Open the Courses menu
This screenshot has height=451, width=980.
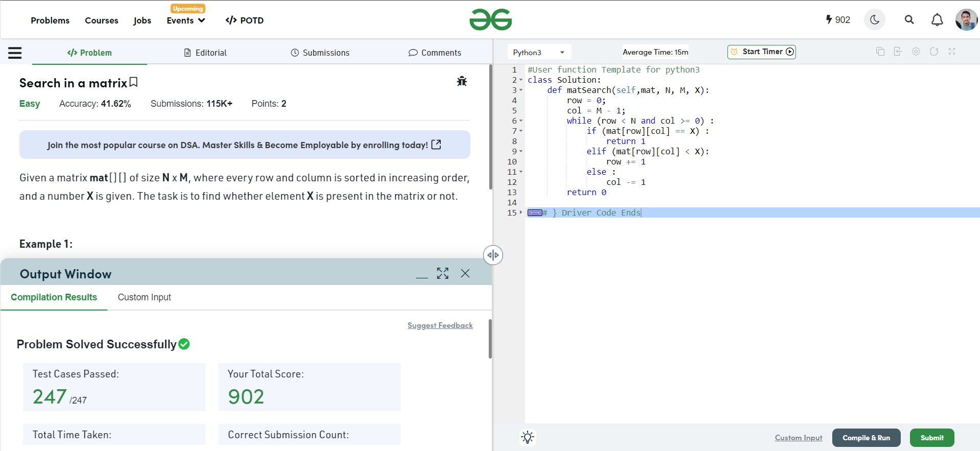pyautogui.click(x=102, y=20)
